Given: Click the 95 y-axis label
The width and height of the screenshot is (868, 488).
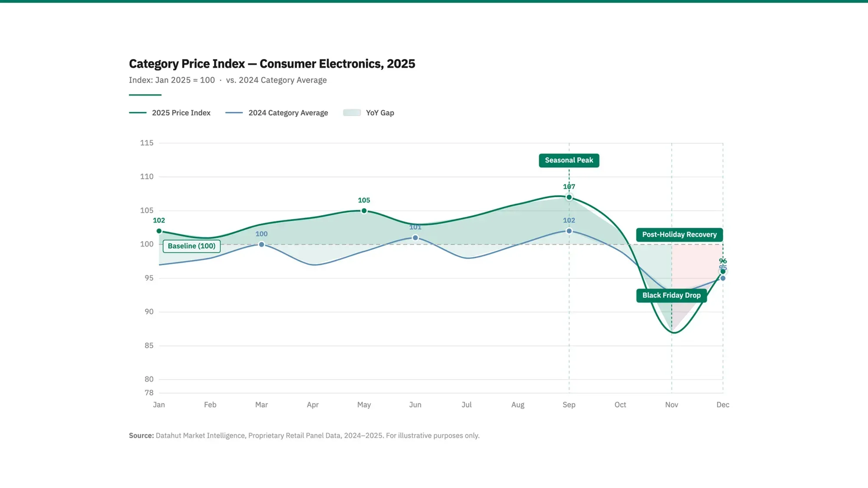Looking at the screenshot, I should [149, 278].
